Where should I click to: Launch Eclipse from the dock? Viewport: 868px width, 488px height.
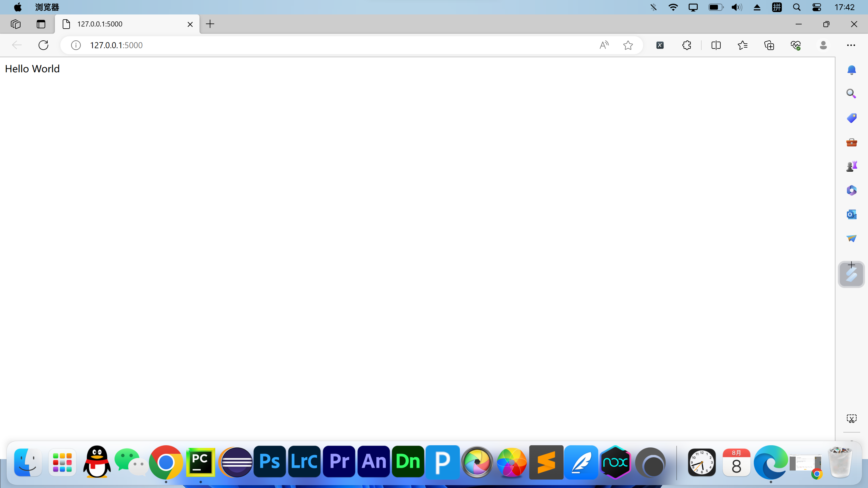click(x=235, y=462)
